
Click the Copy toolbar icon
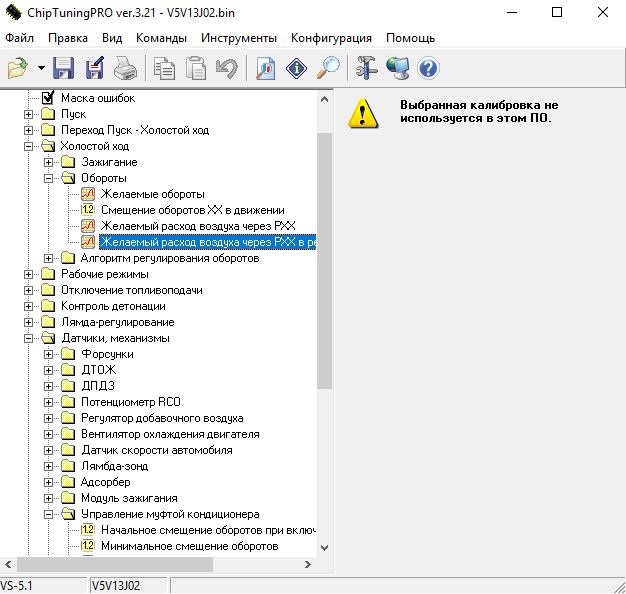[x=164, y=68]
